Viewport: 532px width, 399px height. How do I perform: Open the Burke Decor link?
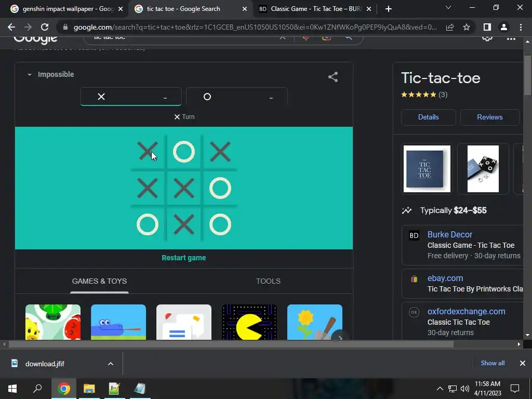tap(449, 234)
